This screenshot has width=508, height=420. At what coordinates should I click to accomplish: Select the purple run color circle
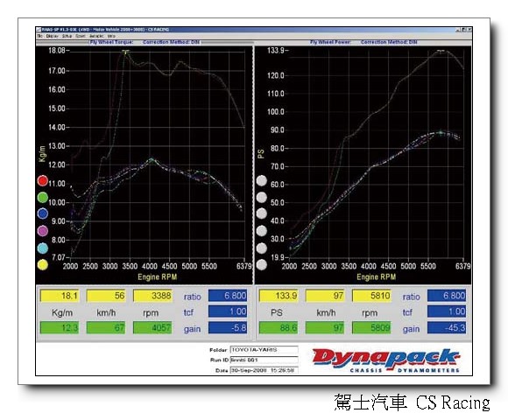coord(42,231)
